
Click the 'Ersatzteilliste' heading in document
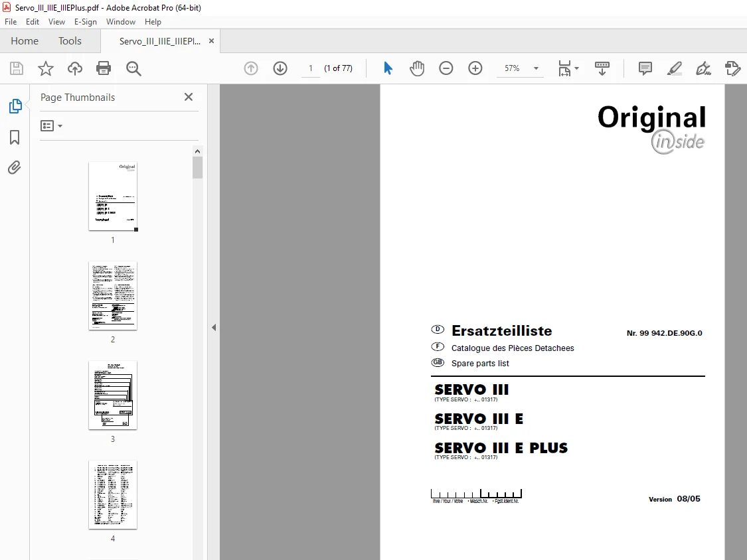click(x=502, y=330)
